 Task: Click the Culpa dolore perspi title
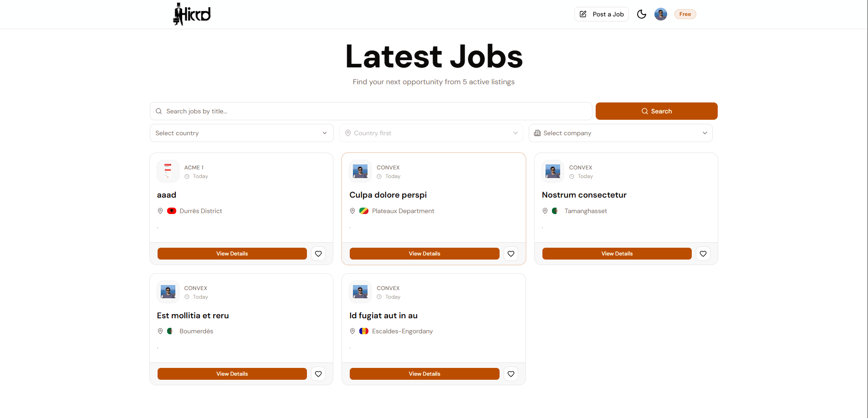coord(388,195)
